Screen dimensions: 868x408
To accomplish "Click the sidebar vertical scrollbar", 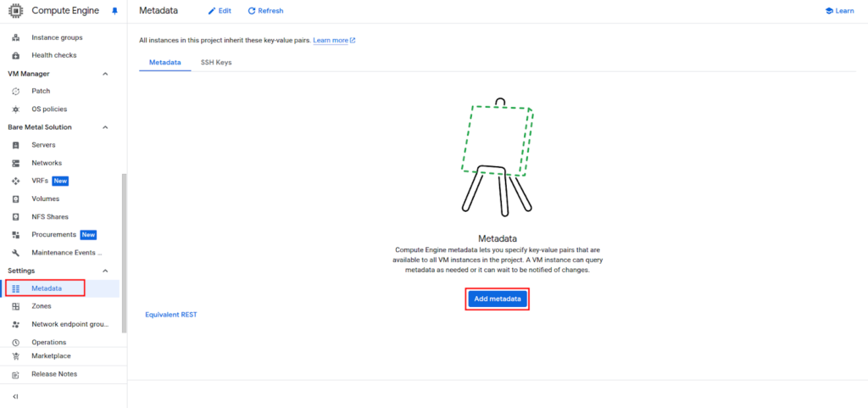I will pos(124,253).
